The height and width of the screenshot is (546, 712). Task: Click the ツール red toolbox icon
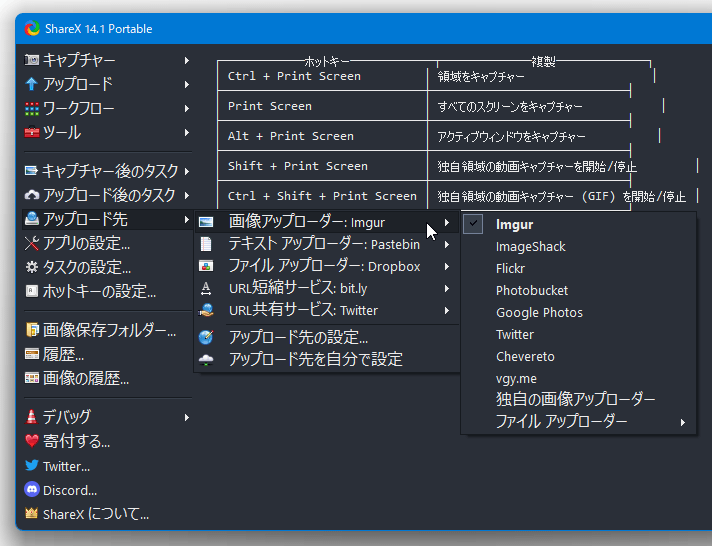32,133
